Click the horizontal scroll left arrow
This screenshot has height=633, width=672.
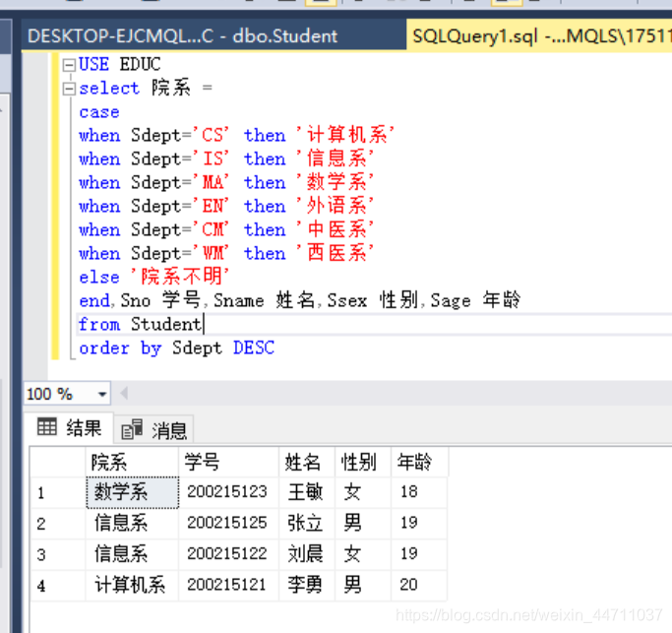pos(124,393)
